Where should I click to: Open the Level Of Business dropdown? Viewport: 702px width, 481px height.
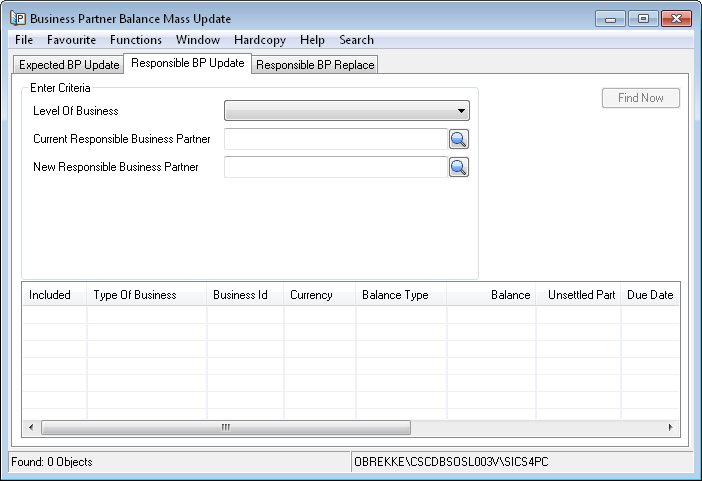click(347, 111)
